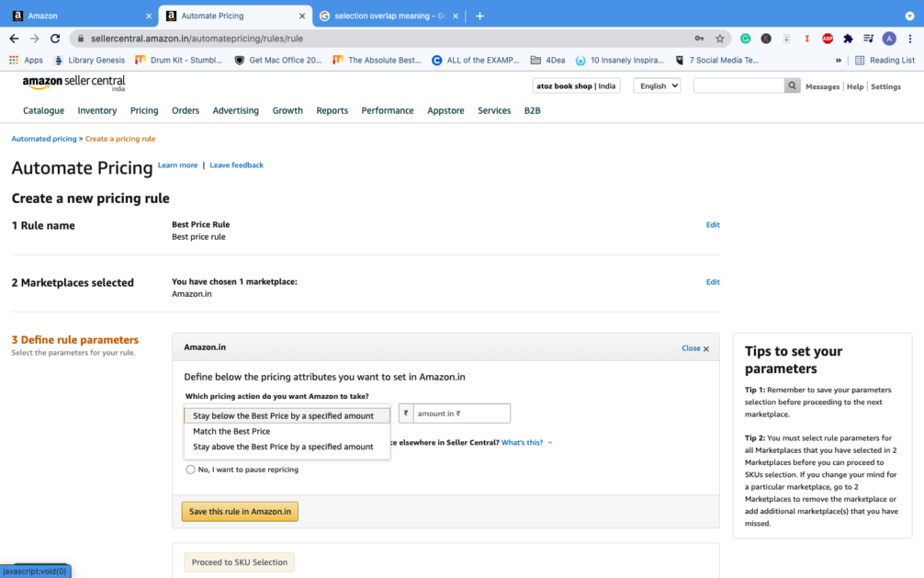The image size is (924, 578).
Task: Bookmark this page with the star icon
Action: [x=720, y=39]
